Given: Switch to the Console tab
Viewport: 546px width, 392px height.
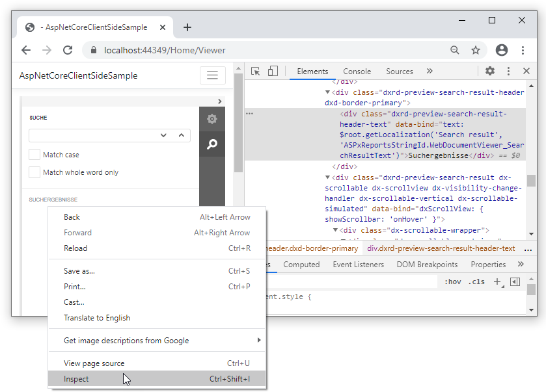Looking at the screenshot, I should 357,72.
